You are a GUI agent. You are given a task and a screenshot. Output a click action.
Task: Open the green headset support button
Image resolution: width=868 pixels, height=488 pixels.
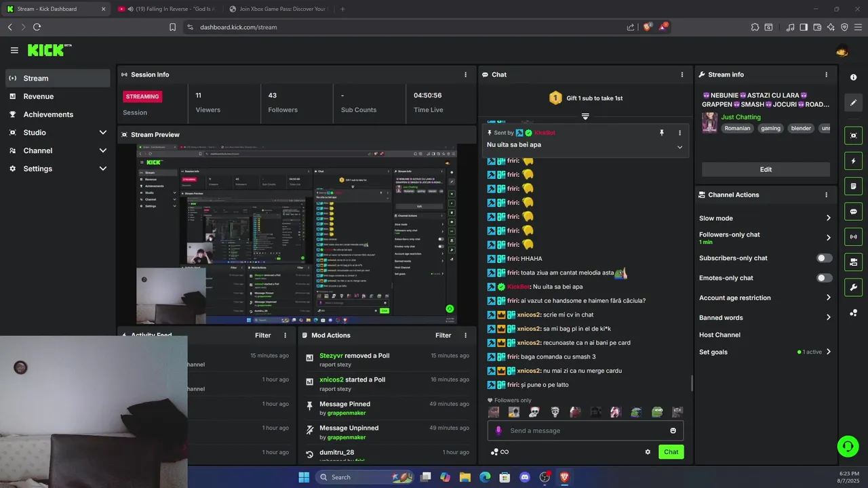tap(848, 446)
